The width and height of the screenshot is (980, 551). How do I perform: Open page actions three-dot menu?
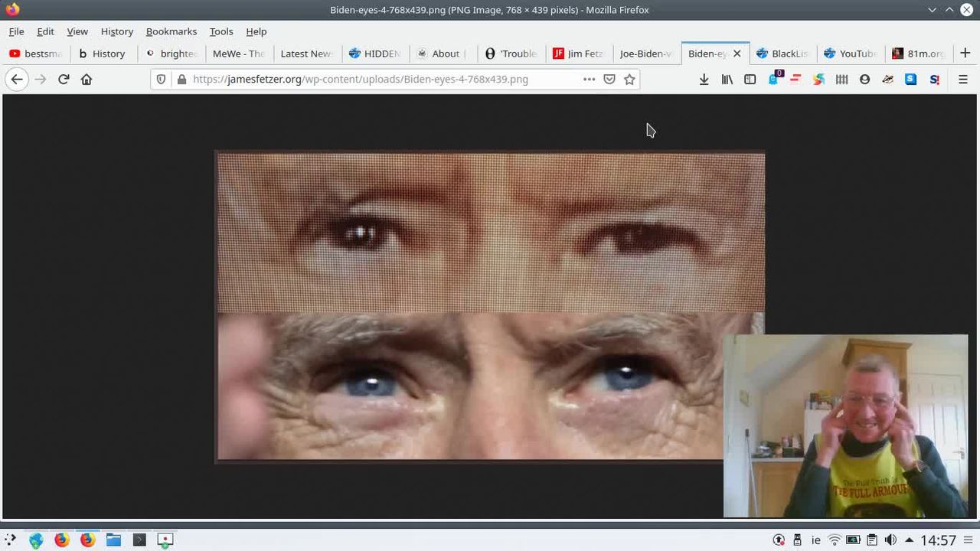click(x=589, y=79)
